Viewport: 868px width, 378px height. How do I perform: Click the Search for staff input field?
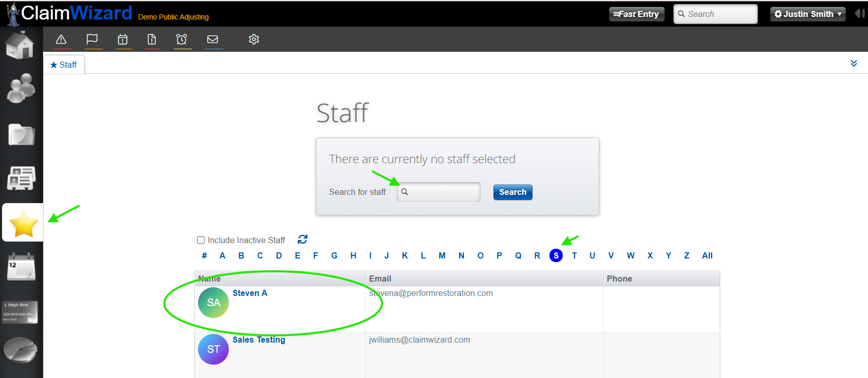[439, 192]
